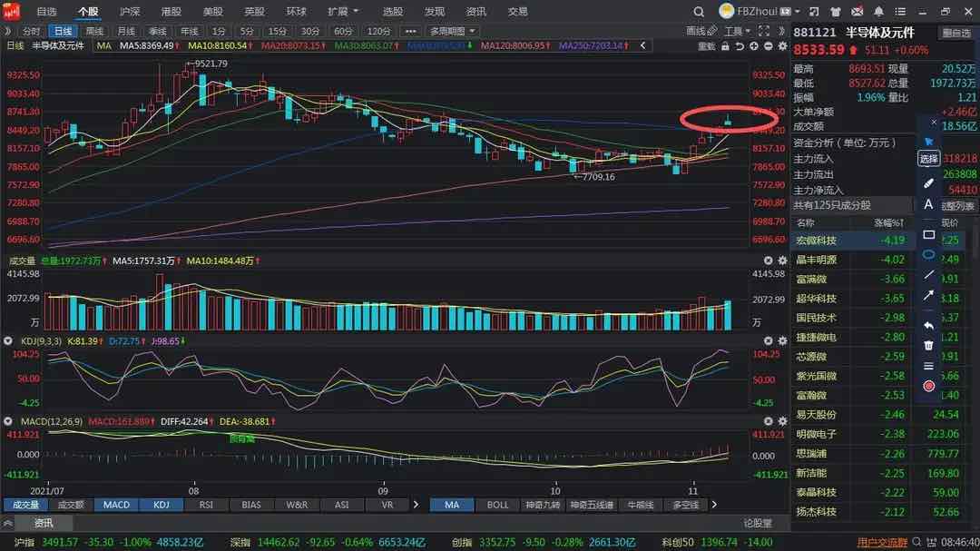
Task: Close the drawing toolbar
Action: (934, 122)
